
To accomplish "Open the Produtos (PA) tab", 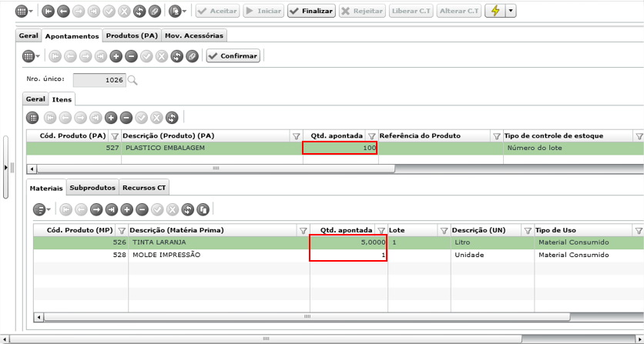I will pyautogui.click(x=132, y=35).
